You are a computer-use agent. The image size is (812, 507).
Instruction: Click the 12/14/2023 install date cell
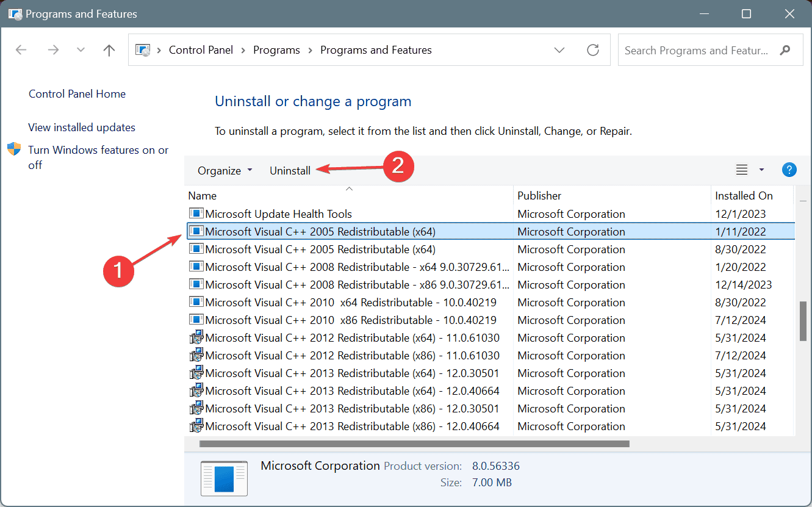tap(744, 285)
